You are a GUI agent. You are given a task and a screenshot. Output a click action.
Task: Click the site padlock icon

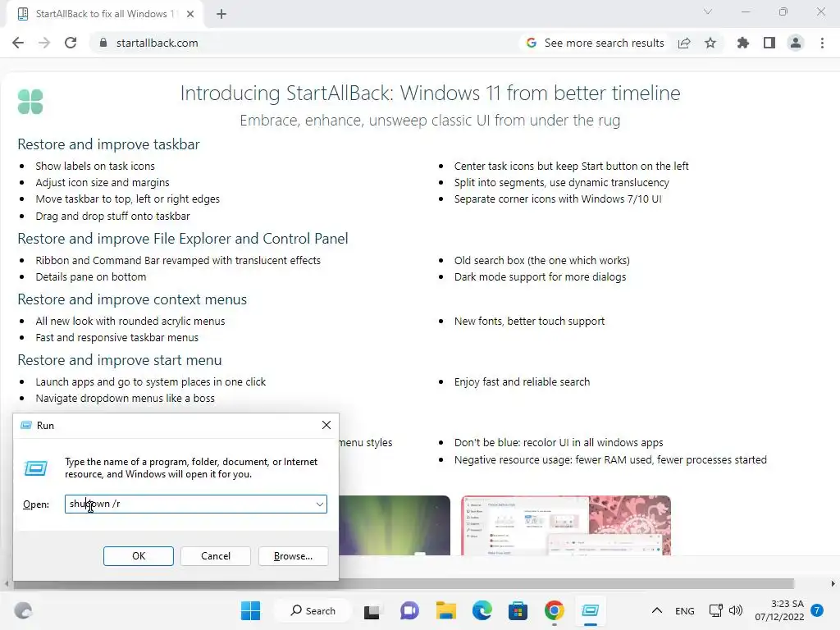103,43
